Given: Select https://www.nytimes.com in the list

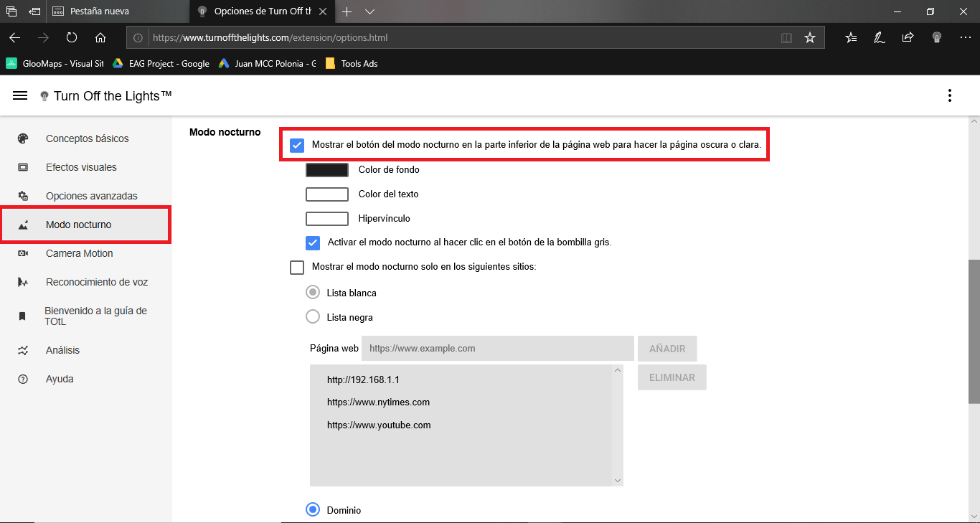Looking at the screenshot, I should 378,402.
